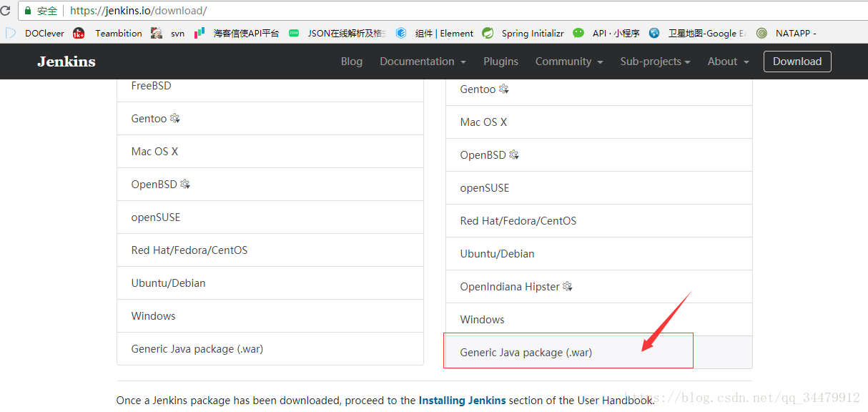Open the Plugins page
The height and width of the screenshot is (412, 868).
point(501,62)
